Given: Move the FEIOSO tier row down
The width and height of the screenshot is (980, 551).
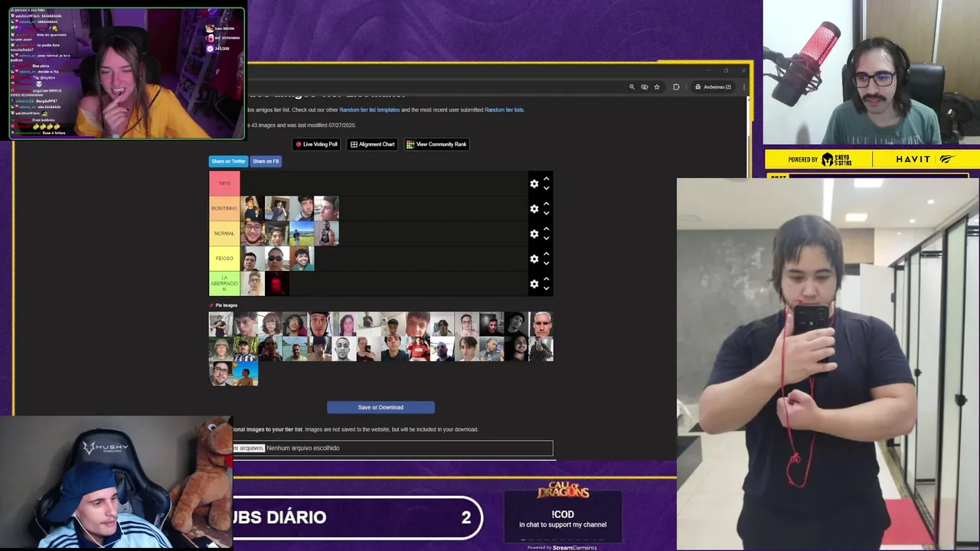Looking at the screenshot, I should [547, 263].
